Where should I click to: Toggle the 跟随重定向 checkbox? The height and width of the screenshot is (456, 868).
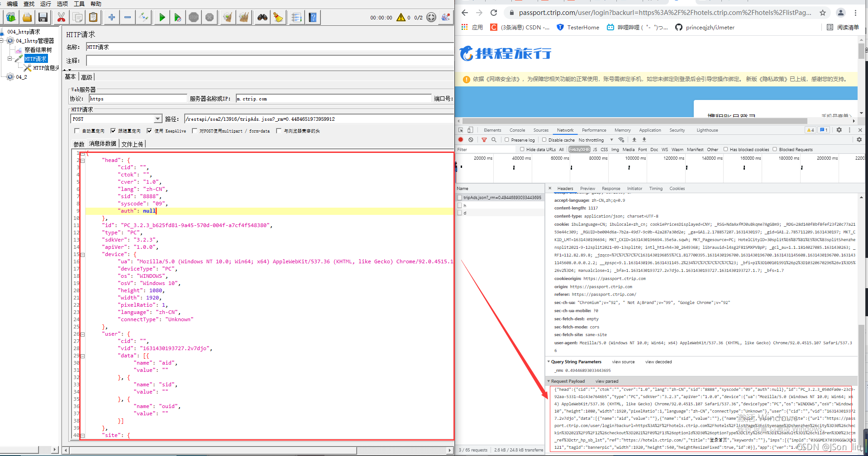click(x=113, y=131)
